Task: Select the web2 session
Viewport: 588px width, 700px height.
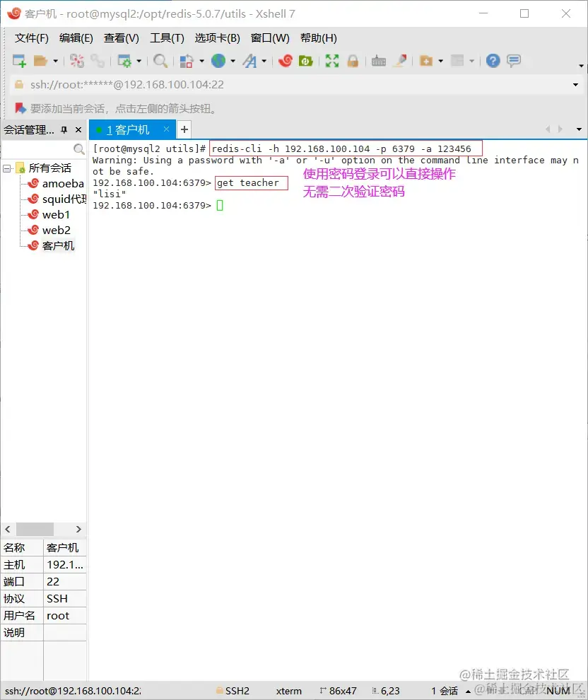Action: 57,231
